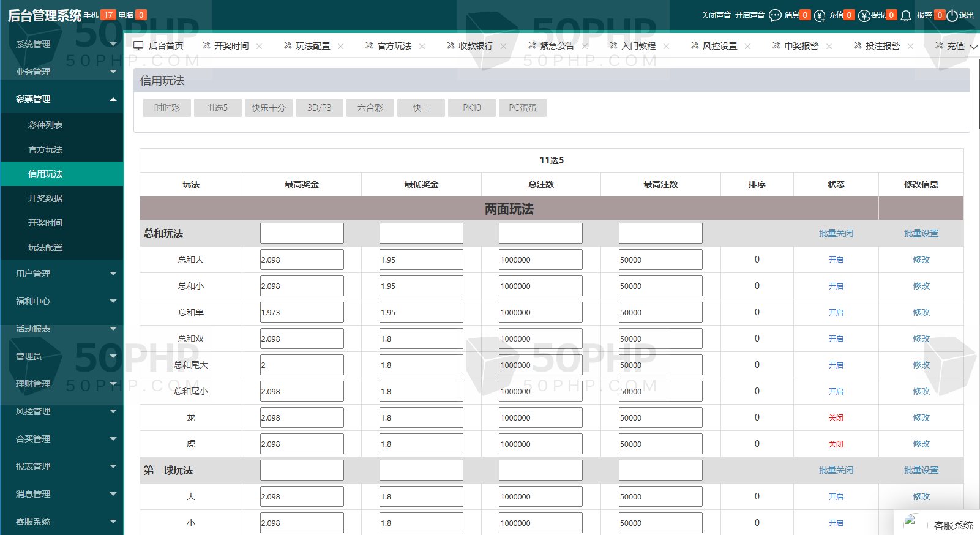
Task: Click 总和单 highest prize input field
Action: [x=302, y=312]
